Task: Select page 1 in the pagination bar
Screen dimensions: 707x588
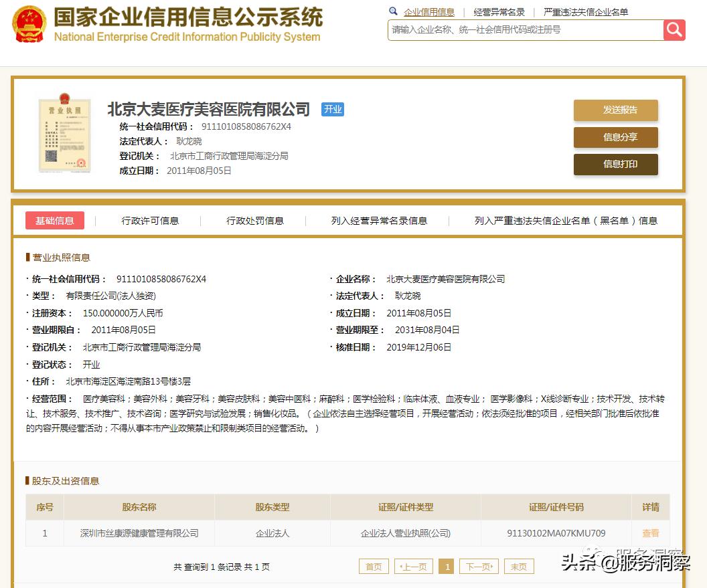Action: (447, 566)
